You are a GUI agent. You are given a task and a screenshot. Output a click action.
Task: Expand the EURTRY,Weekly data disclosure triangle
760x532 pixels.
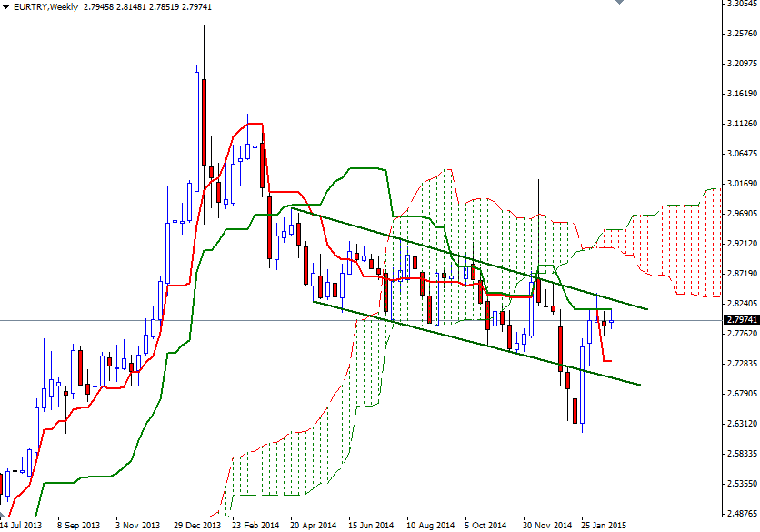pyautogui.click(x=6, y=7)
